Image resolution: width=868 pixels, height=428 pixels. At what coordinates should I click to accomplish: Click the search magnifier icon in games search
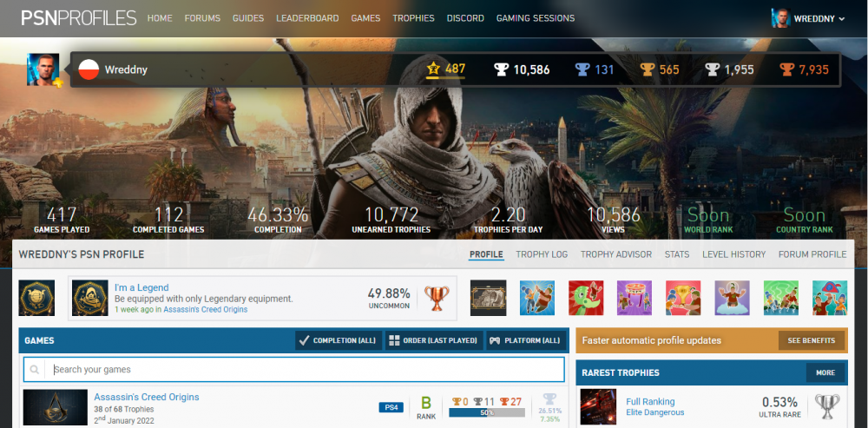35,369
